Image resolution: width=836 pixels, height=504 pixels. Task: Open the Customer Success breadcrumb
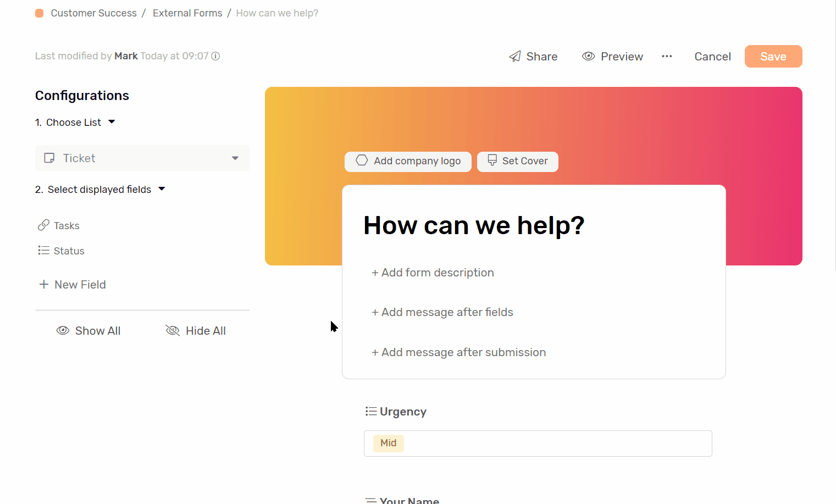93,13
